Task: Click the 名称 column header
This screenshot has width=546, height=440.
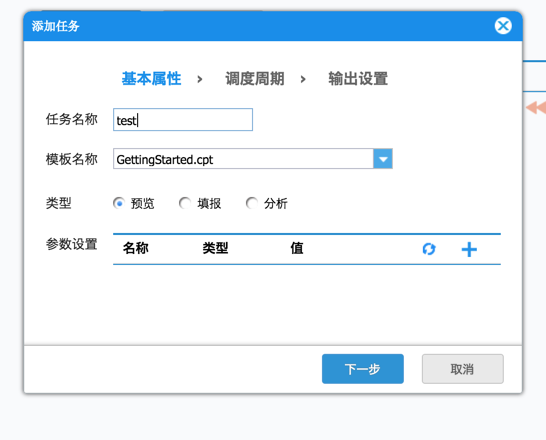Action: pyautogui.click(x=136, y=248)
